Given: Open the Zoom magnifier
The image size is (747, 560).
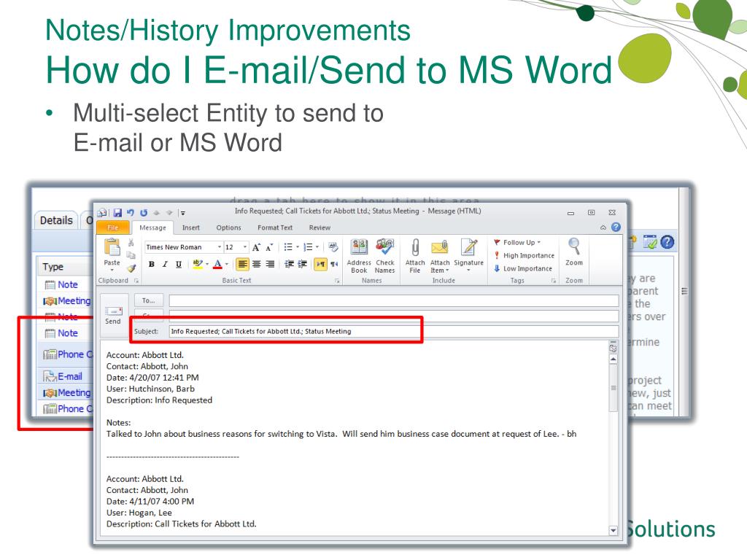Looking at the screenshot, I should click(x=574, y=252).
